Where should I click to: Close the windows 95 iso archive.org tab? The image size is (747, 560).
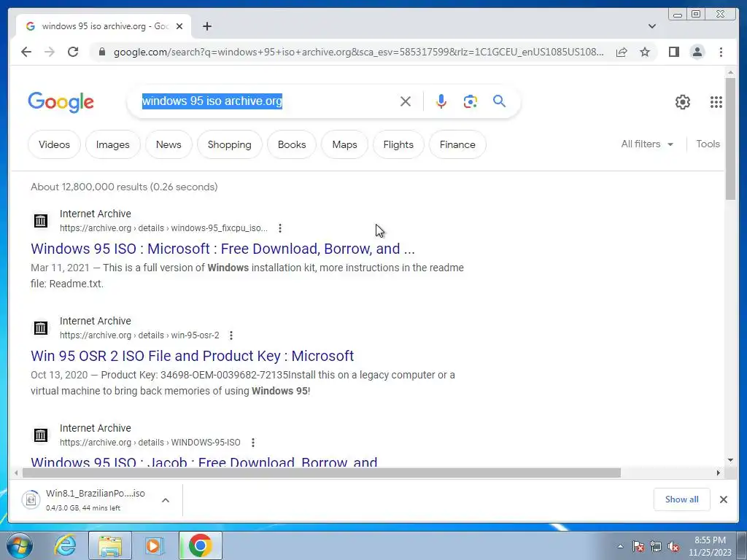coord(179,26)
